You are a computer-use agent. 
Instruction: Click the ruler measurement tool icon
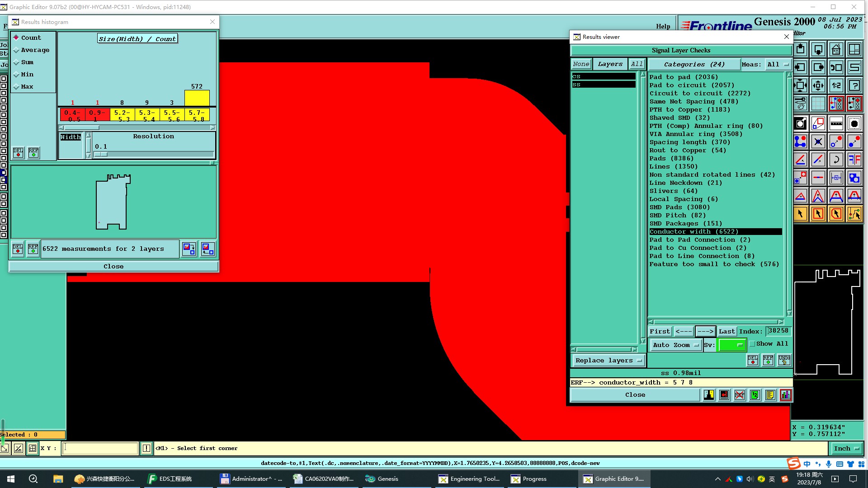(x=836, y=123)
